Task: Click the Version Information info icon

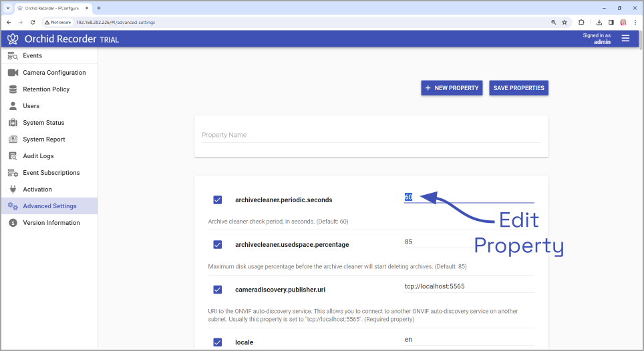Action: tap(13, 223)
